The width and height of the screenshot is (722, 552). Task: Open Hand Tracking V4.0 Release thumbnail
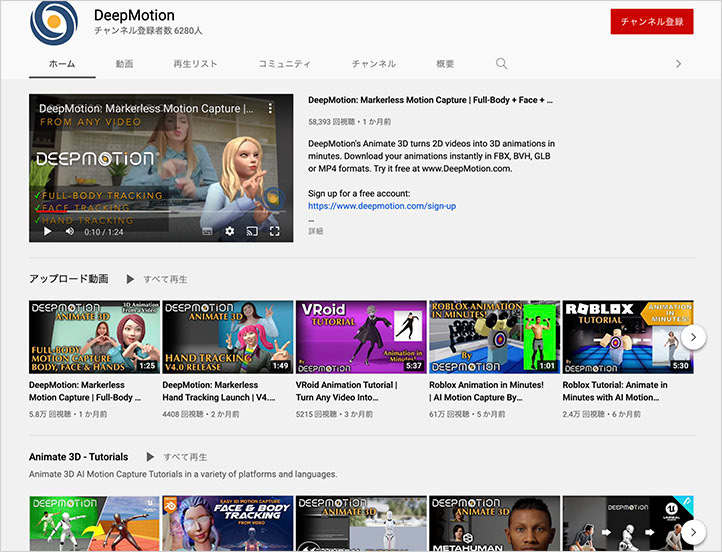pyautogui.click(x=227, y=337)
